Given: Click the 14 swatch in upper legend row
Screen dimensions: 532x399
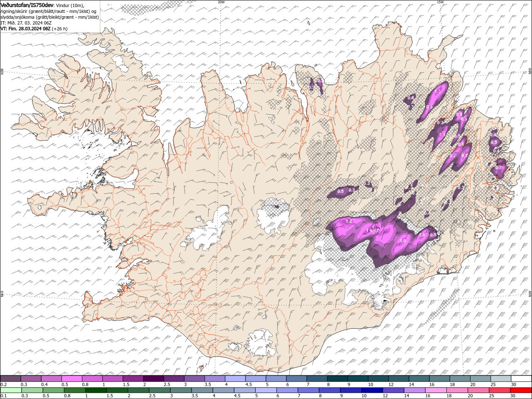Looking at the screenshot, I should pos(419,379).
